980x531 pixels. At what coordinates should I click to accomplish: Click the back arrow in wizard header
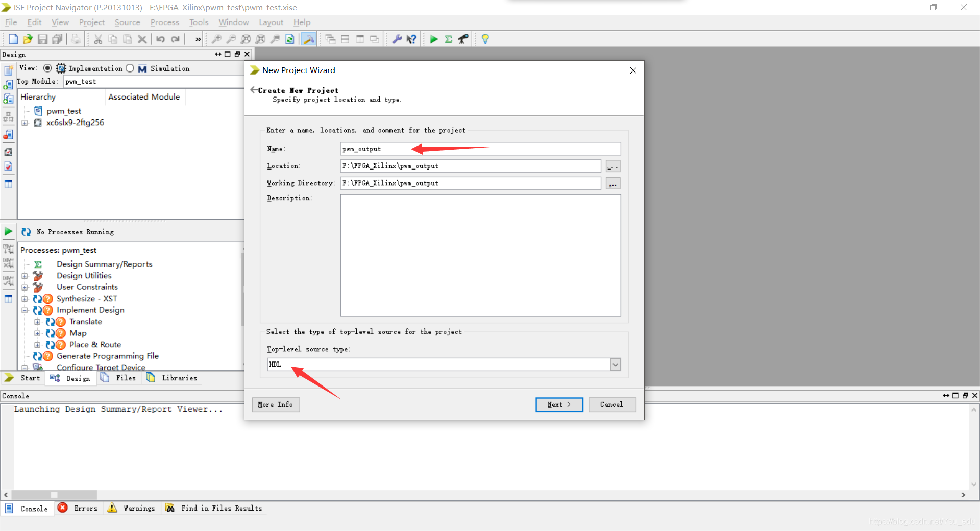click(x=254, y=90)
